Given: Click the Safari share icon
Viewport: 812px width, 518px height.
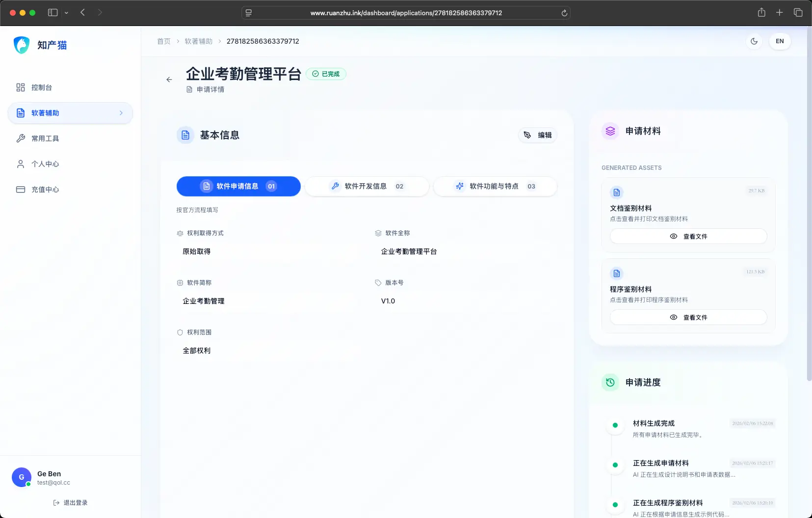Looking at the screenshot, I should click(x=761, y=13).
